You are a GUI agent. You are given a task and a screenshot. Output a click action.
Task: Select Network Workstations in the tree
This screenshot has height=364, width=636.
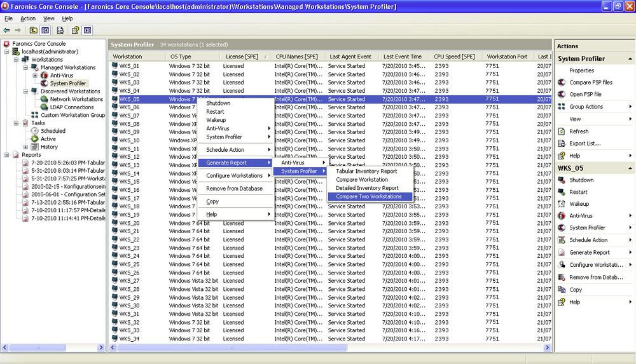[x=76, y=99]
